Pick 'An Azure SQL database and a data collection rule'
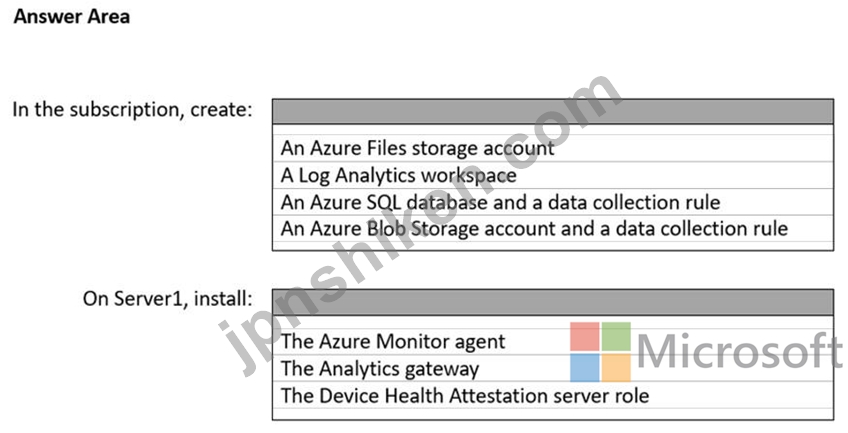Image resolution: width=848 pixels, height=433 pixels. [x=553, y=202]
